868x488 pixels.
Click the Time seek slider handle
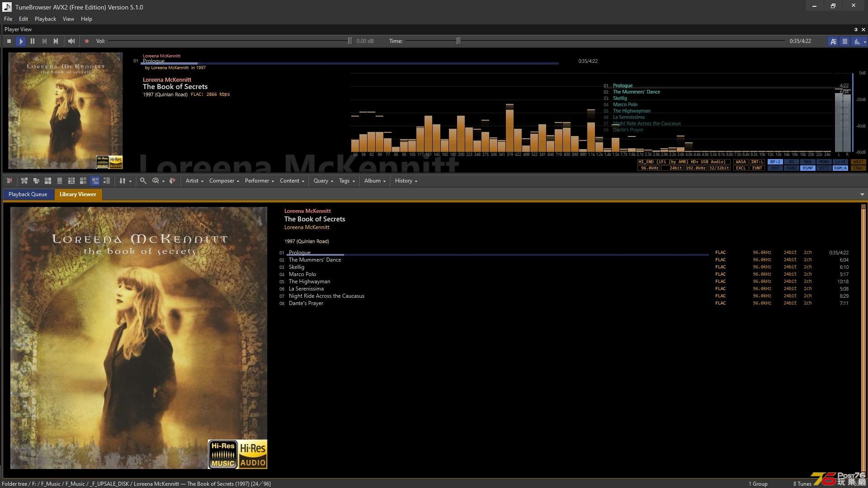click(458, 41)
